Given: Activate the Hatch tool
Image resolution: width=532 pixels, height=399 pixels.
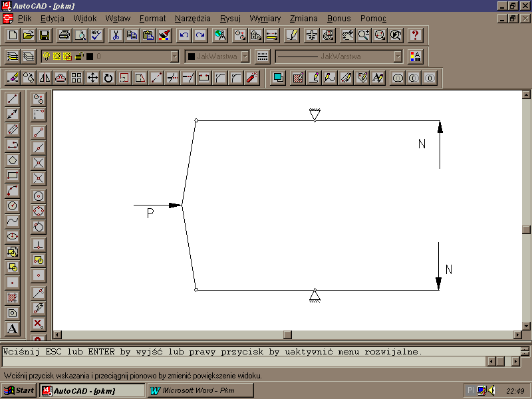Looking at the screenshot, I should (12, 297).
